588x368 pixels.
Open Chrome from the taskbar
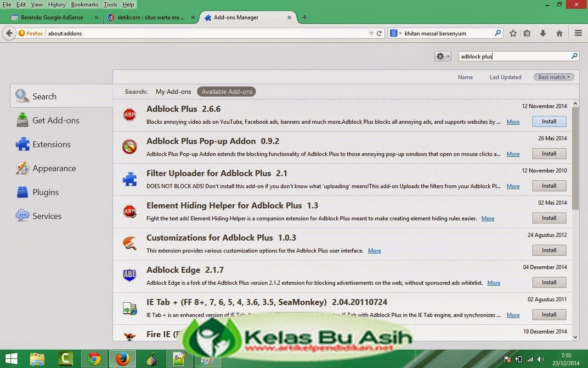point(94,359)
